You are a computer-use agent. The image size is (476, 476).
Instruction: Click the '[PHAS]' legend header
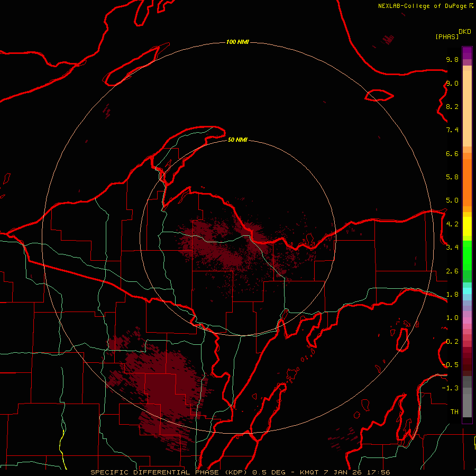click(x=447, y=36)
